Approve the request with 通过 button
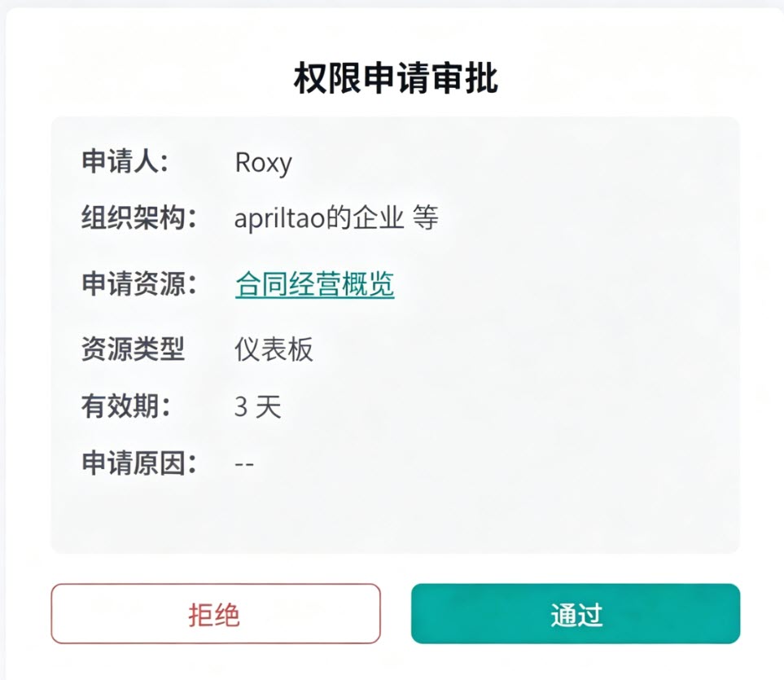The image size is (784, 680). [576, 613]
